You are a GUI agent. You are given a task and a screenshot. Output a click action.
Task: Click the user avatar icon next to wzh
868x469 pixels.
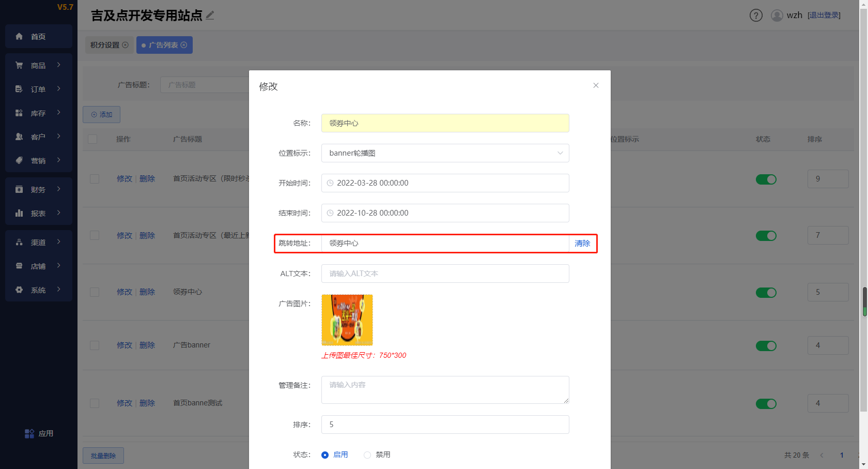click(777, 16)
